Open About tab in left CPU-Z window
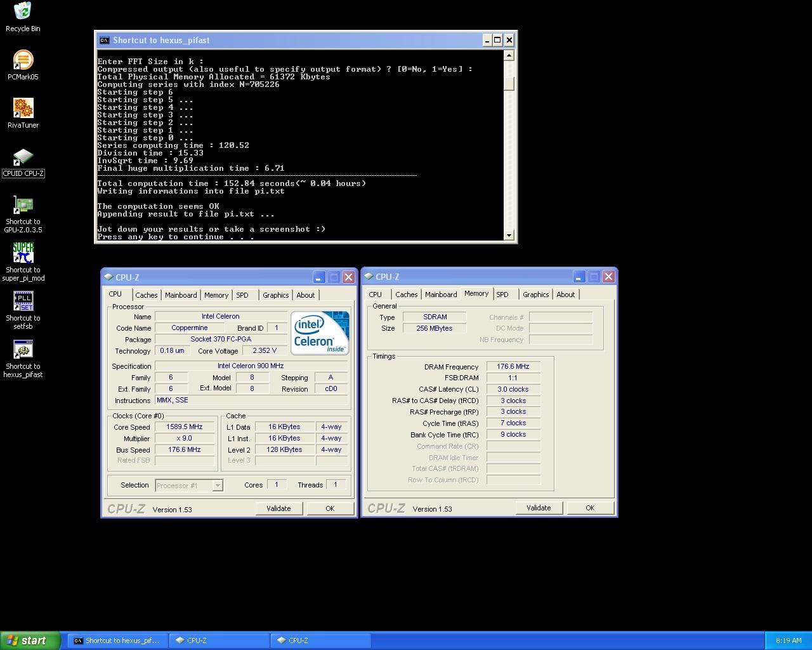 pyautogui.click(x=306, y=295)
